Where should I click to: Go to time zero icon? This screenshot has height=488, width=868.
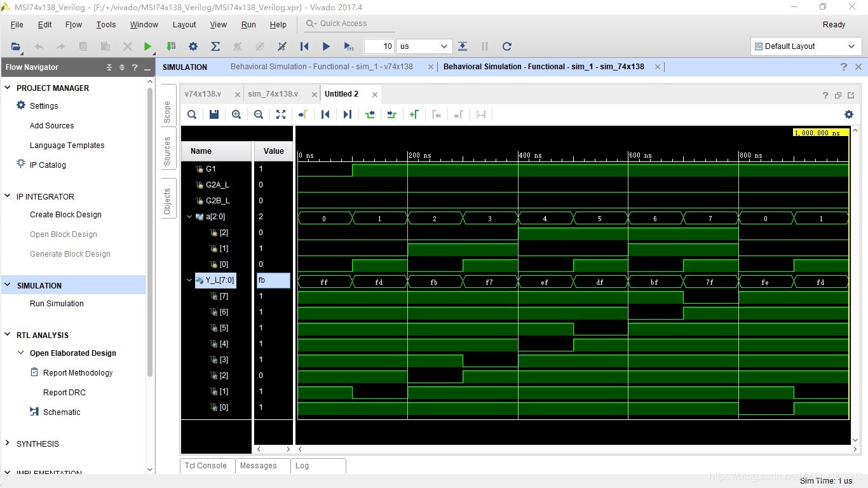pos(325,114)
